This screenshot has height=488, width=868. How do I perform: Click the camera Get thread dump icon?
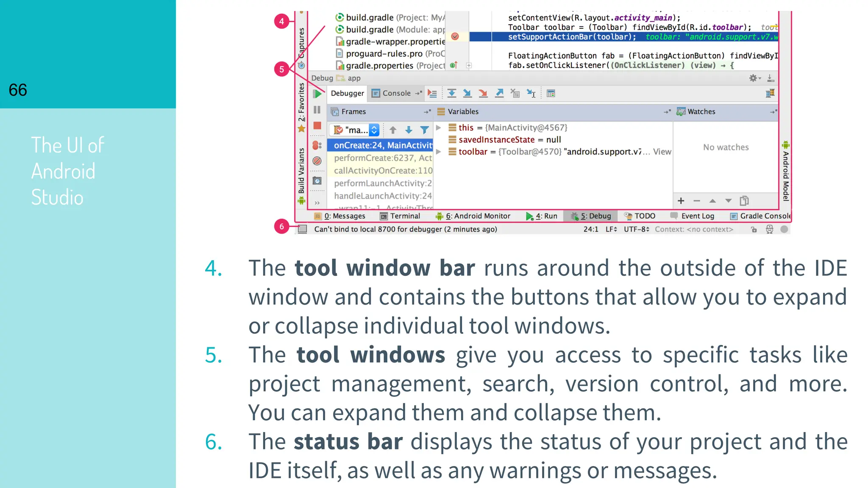[317, 181]
